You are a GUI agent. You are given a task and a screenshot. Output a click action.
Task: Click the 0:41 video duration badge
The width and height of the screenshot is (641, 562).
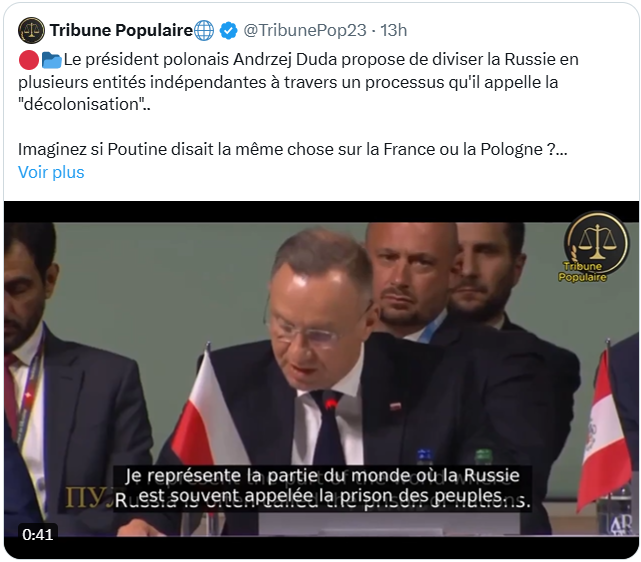(38, 534)
